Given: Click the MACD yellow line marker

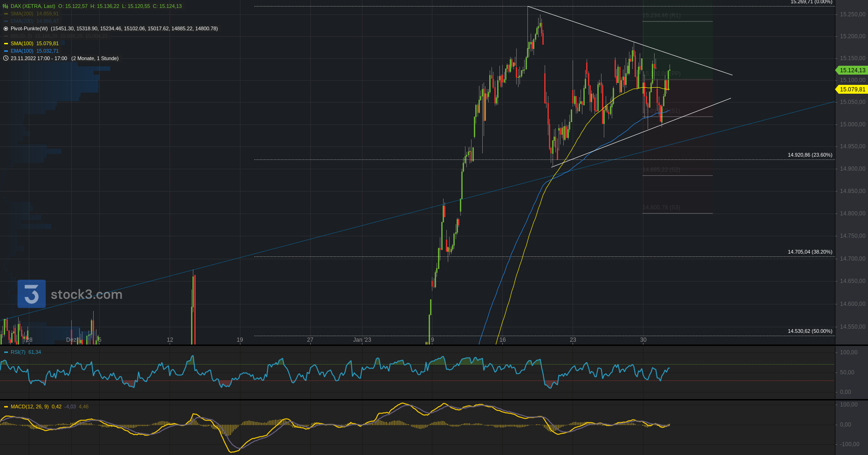Looking at the screenshot, I should 6,407.
